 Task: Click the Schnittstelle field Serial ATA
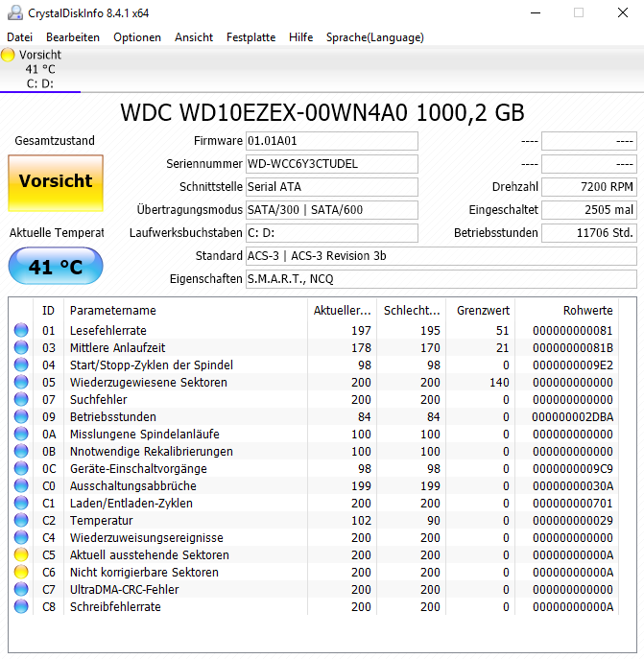tap(332, 187)
